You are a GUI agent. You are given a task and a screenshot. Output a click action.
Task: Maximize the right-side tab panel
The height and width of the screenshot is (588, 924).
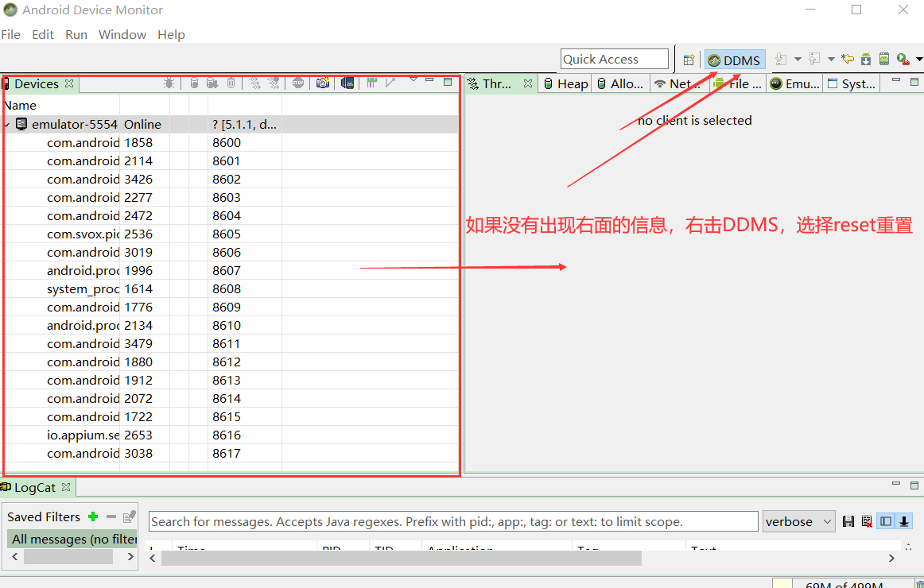pos(914,82)
